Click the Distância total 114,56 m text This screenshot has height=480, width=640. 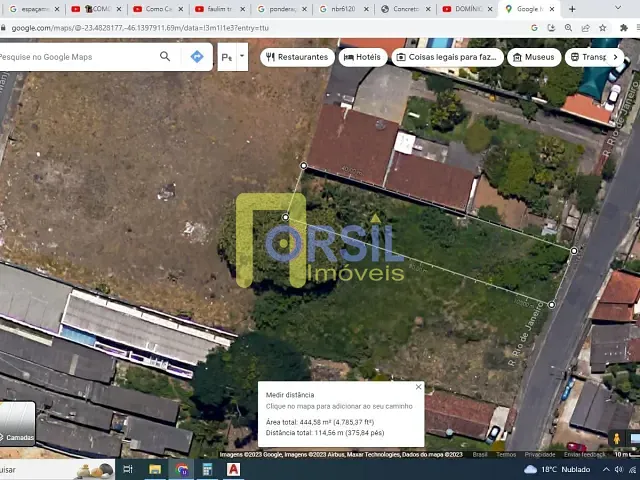[325, 433]
